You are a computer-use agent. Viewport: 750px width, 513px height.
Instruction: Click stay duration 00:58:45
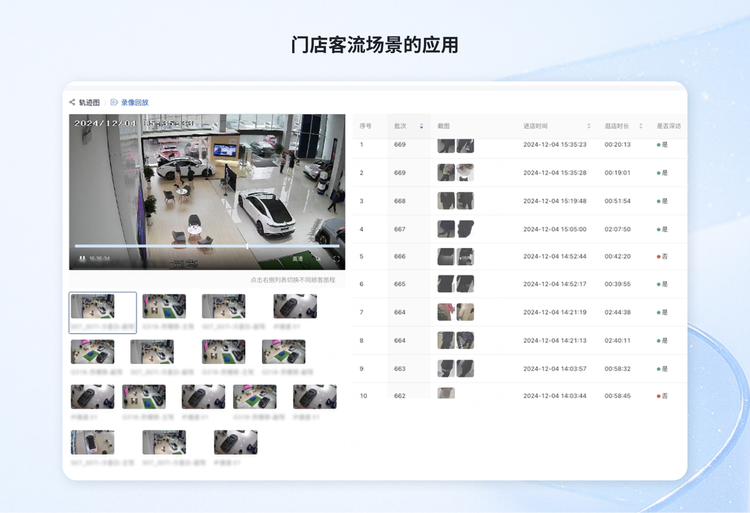(618, 396)
